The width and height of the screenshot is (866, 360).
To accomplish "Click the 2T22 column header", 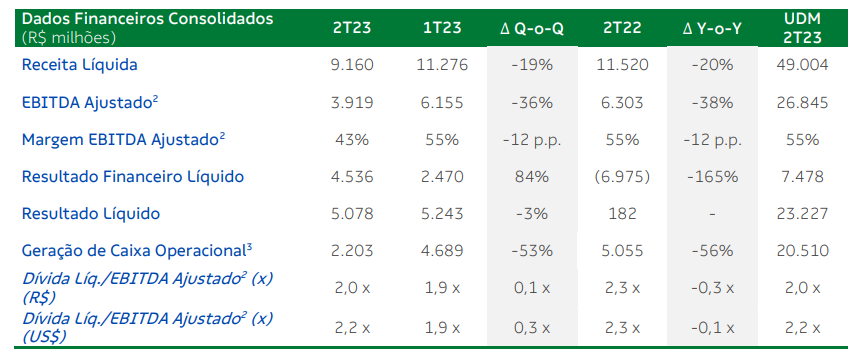I will pos(622,28).
